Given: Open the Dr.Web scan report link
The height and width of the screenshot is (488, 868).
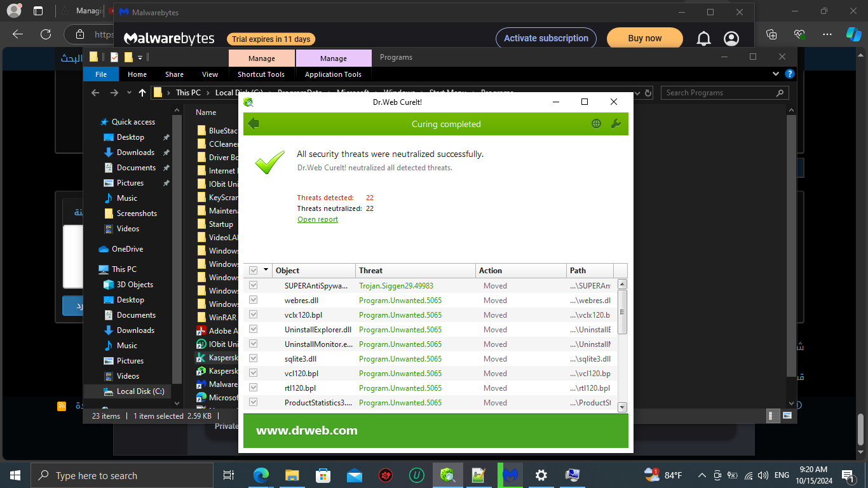Looking at the screenshot, I should pos(318,219).
